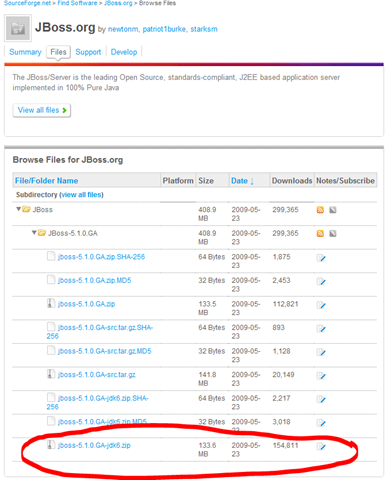Open the Support tab
The height and width of the screenshot is (480, 391).
[88, 52]
